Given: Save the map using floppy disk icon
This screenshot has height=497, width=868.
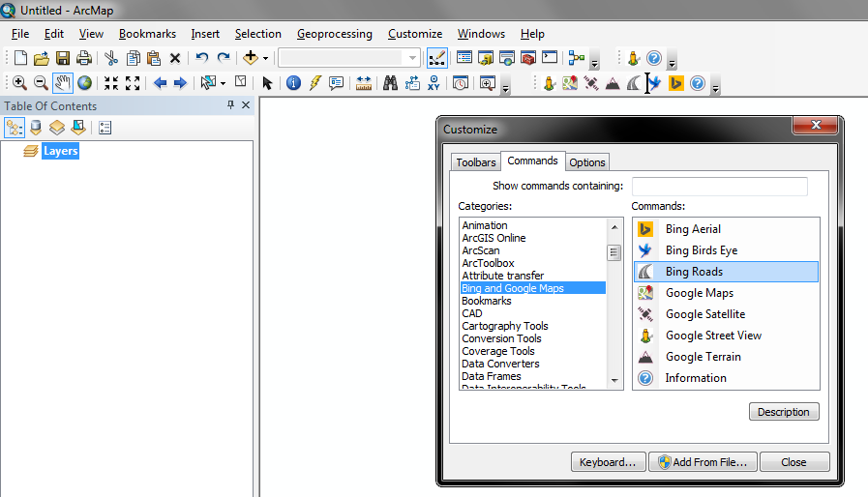Looking at the screenshot, I should (63, 58).
